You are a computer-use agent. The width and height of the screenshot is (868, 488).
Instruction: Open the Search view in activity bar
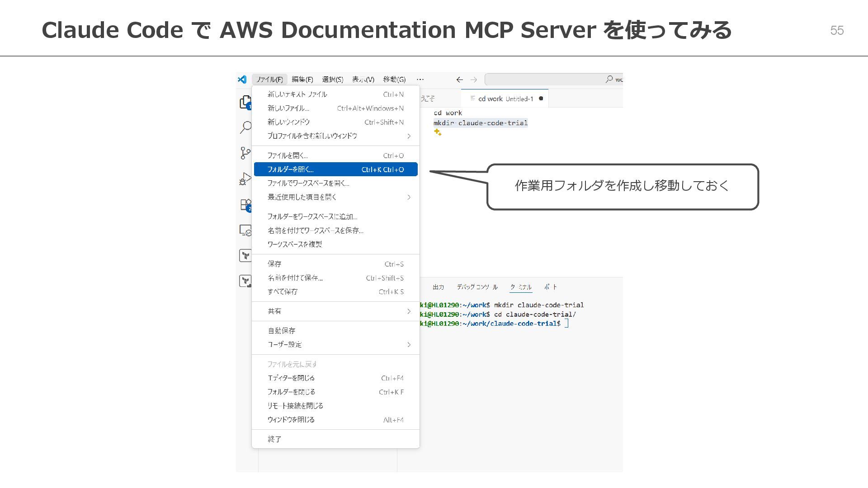(245, 127)
